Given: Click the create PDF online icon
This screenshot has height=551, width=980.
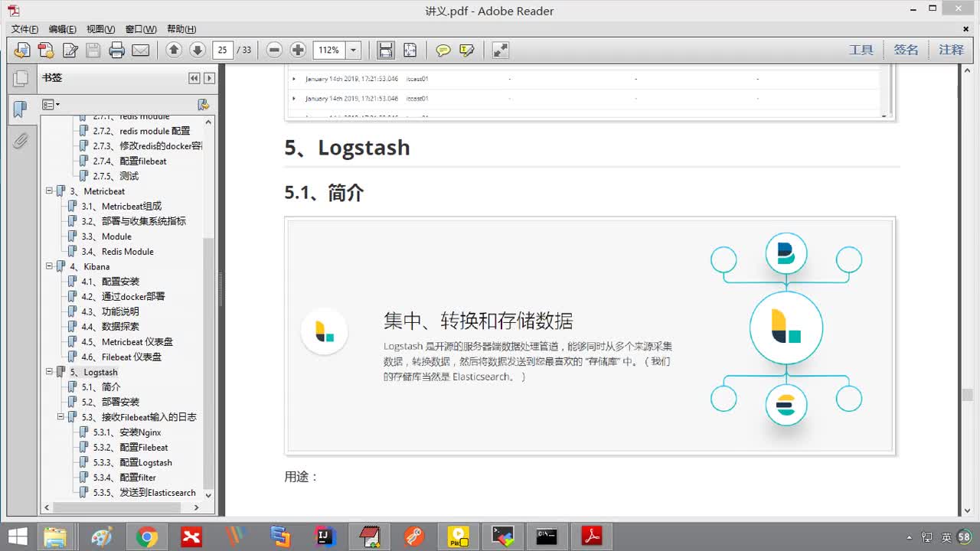Looking at the screenshot, I should [x=46, y=51].
